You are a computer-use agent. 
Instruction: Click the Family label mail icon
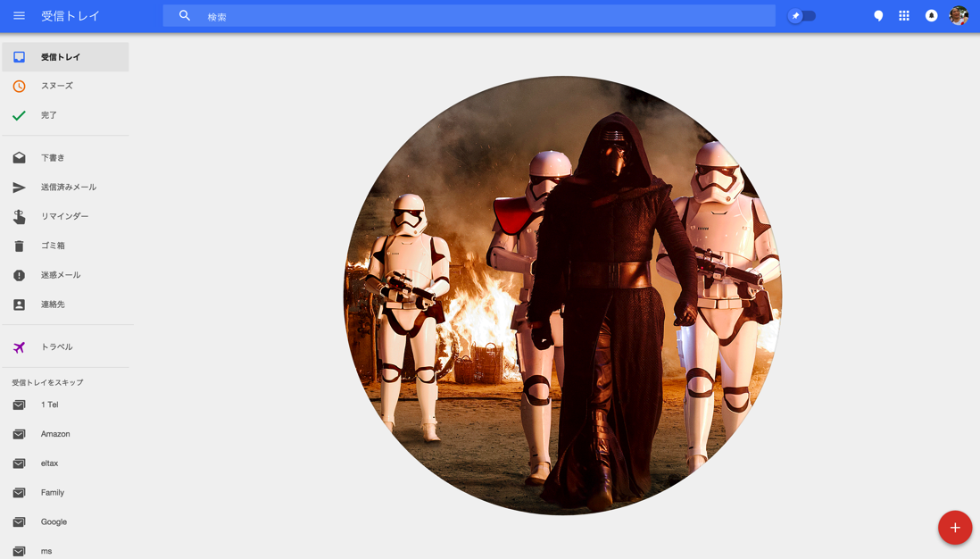20,493
